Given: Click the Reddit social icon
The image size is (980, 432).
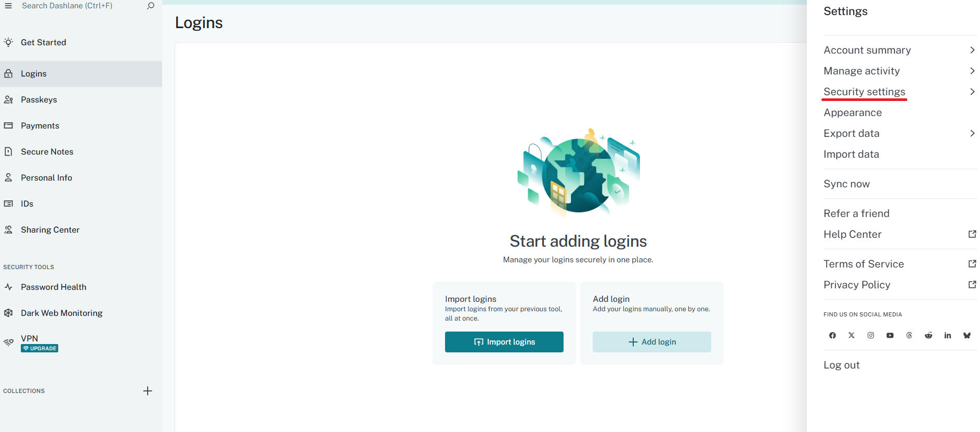Looking at the screenshot, I should coord(929,336).
